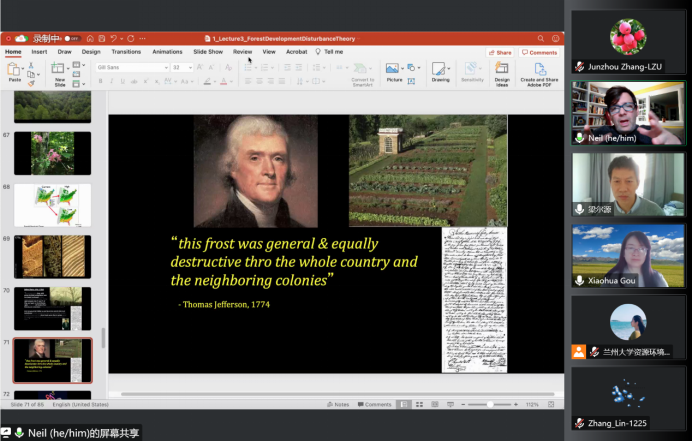Toggle Superscript formatting
693x442 pixels.
pyautogui.click(x=146, y=81)
